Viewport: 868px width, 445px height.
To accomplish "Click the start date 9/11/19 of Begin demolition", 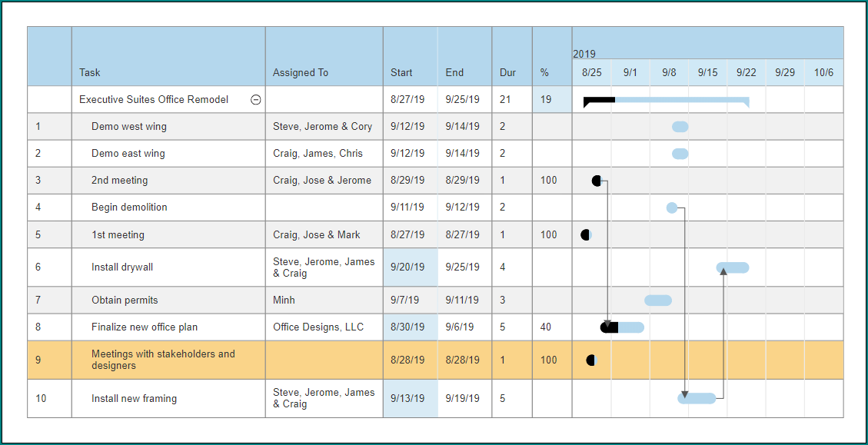I will pyautogui.click(x=411, y=208).
